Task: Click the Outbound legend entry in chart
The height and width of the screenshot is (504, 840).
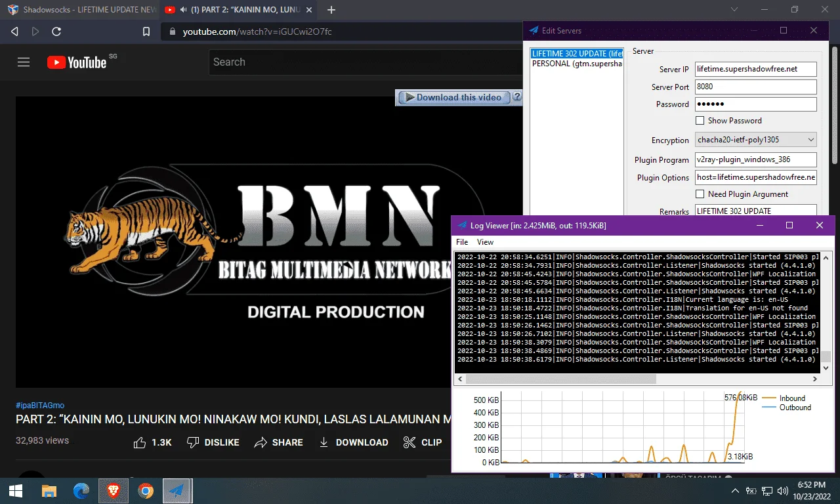Action: point(786,408)
